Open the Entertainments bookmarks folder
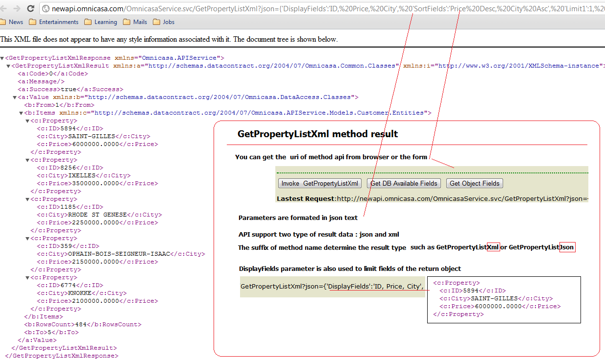Screen dimensions: 605x364 click(x=54, y=22)
